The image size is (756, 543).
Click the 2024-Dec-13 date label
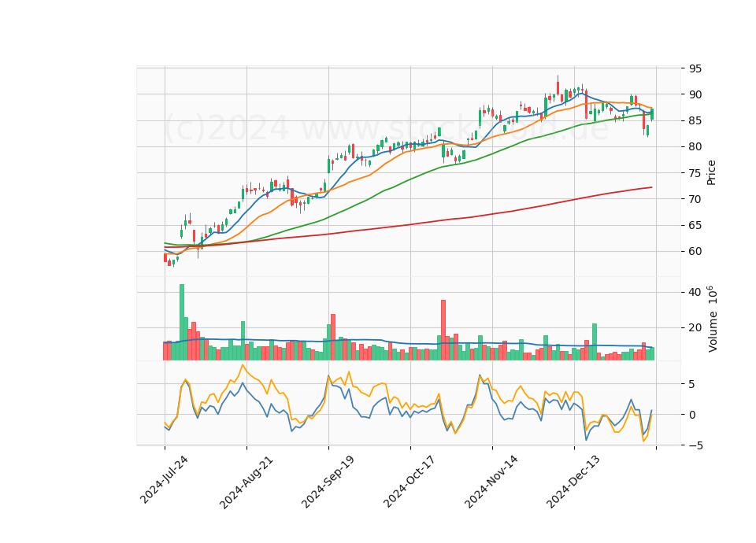[573, 482]
